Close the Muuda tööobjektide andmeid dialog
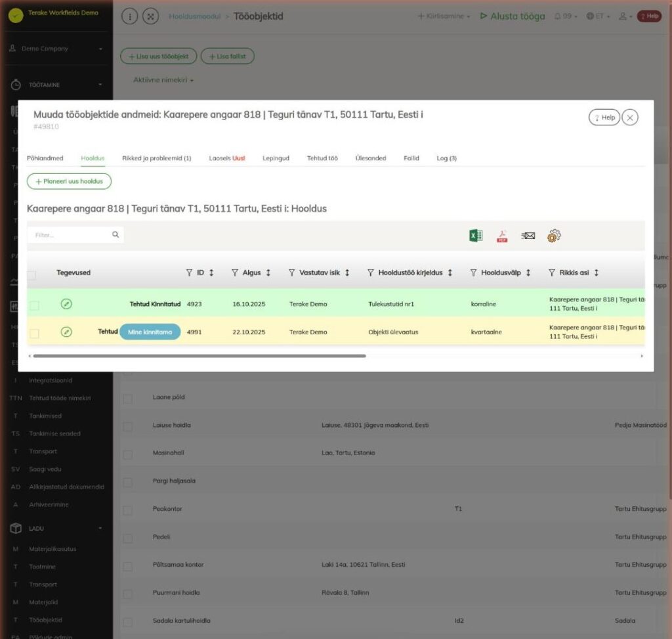 629,118
